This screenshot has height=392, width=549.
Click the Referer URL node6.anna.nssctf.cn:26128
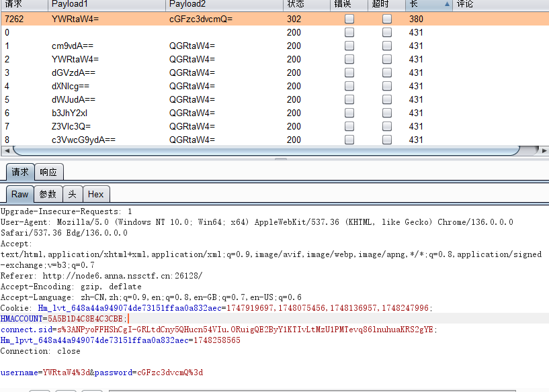tap(122, 276)
